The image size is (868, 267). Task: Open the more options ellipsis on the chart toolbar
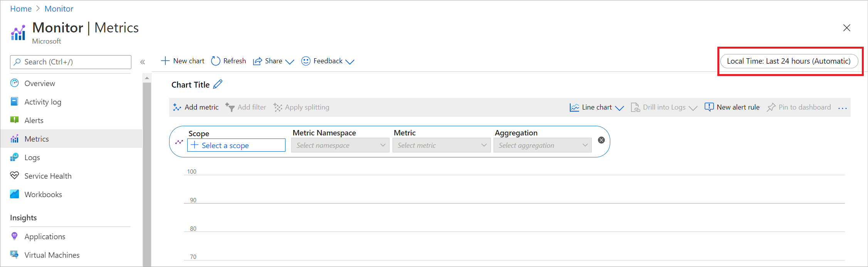(x=842, y=108)
